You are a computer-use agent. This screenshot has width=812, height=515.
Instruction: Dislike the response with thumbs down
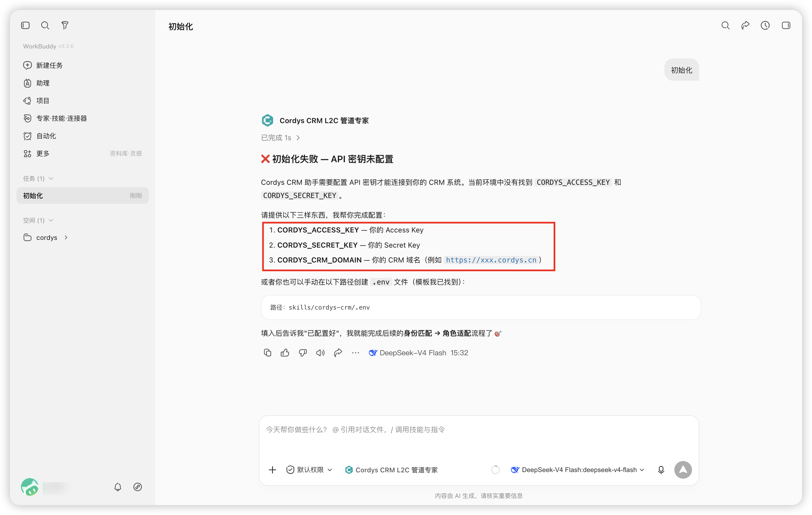click(x=303, y=353)
